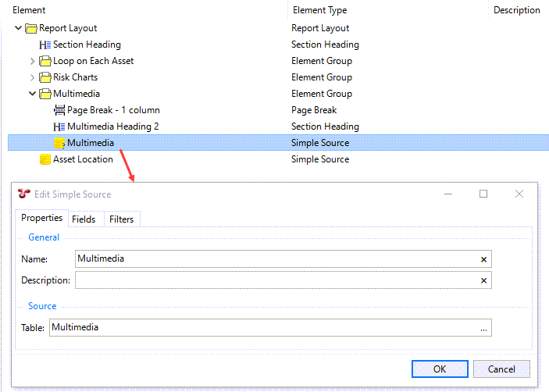Click the 'Page Break' element type cell
Image resolution: width=549 pixels, height=392 pixels.
[314, 110]
